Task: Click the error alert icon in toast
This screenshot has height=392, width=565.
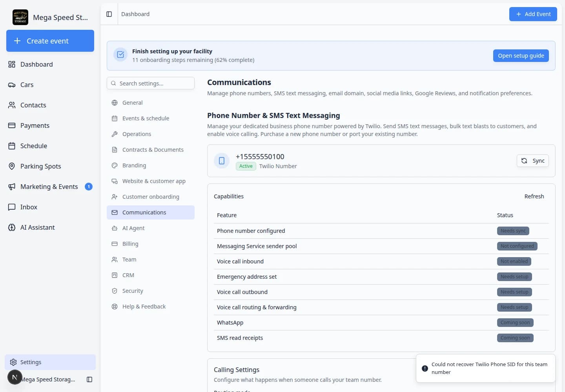Action: tap(425, 368)
